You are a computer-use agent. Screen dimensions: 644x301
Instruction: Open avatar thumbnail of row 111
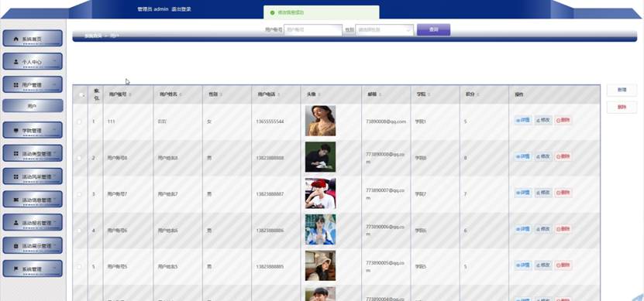(x=320, y=121)
